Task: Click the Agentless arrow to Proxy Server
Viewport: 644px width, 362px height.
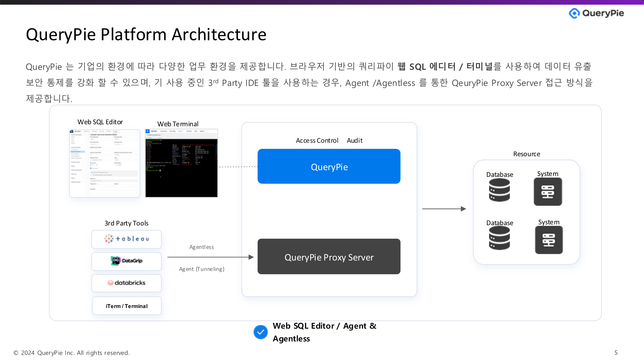Action: click(x=211, y=257)
